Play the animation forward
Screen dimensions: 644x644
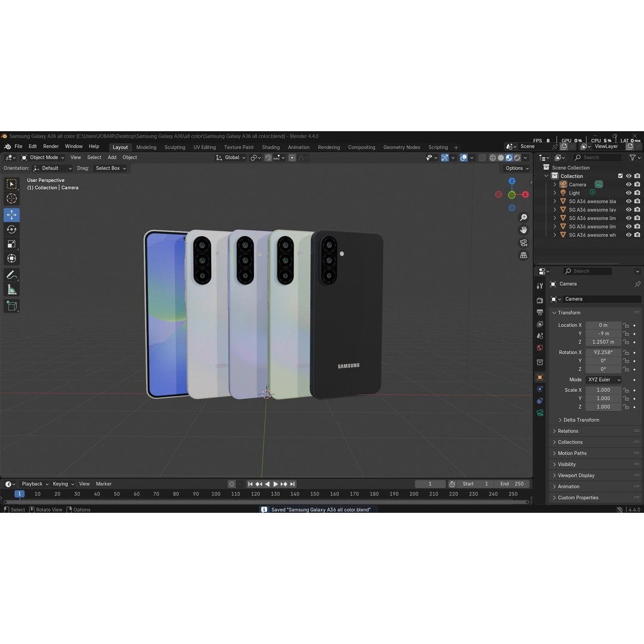point(275,484)
